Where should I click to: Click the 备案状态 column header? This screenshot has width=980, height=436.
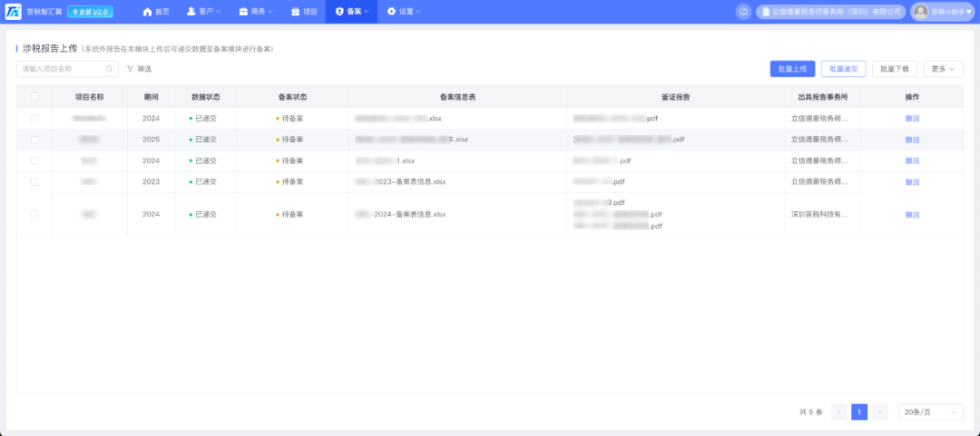(292, 97)
